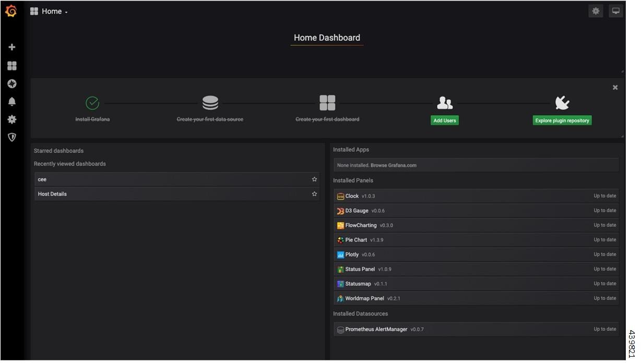Click Up to date status for Clock

pos(604,196)
